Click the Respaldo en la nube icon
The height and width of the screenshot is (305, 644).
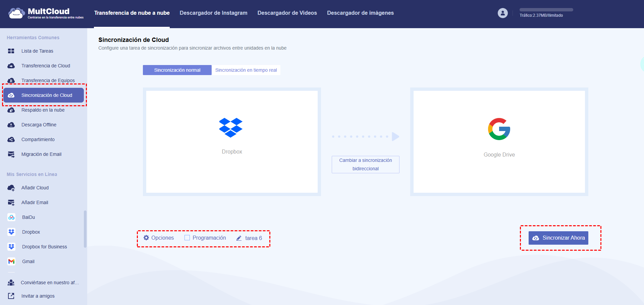click(x=11, y=110)
